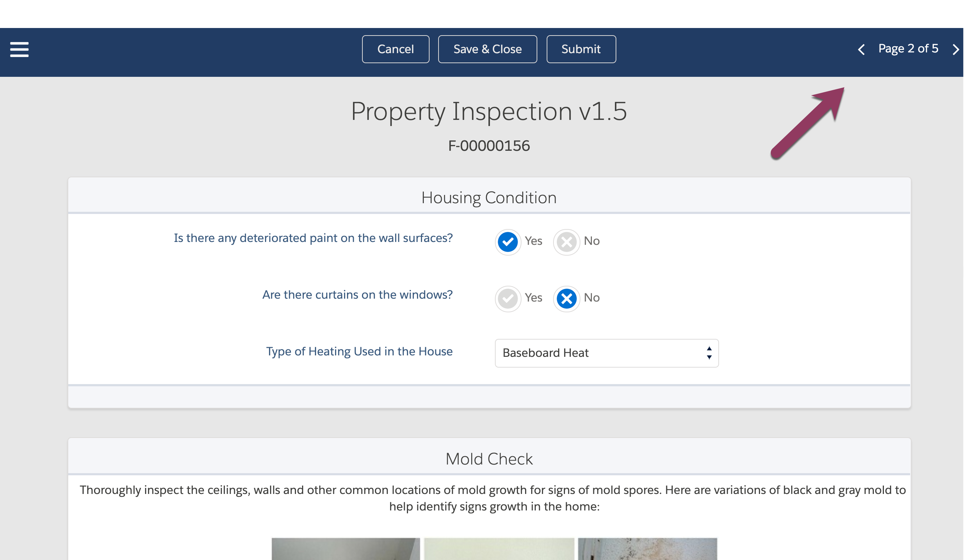Toggle Yes for curtains on windows question

click(509, 297)
